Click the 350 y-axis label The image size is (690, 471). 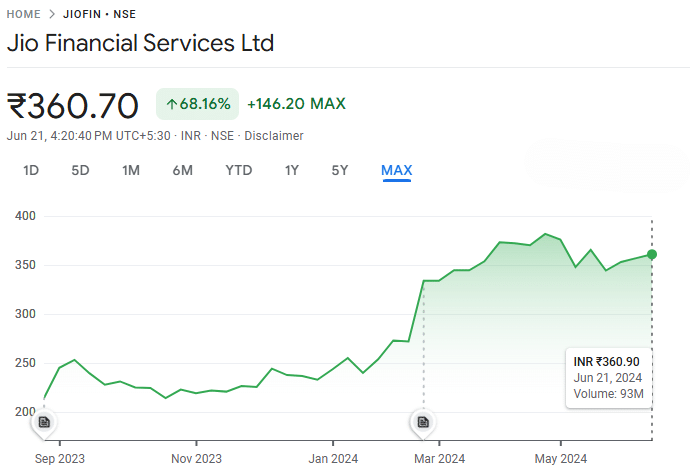tap(25, 265)
